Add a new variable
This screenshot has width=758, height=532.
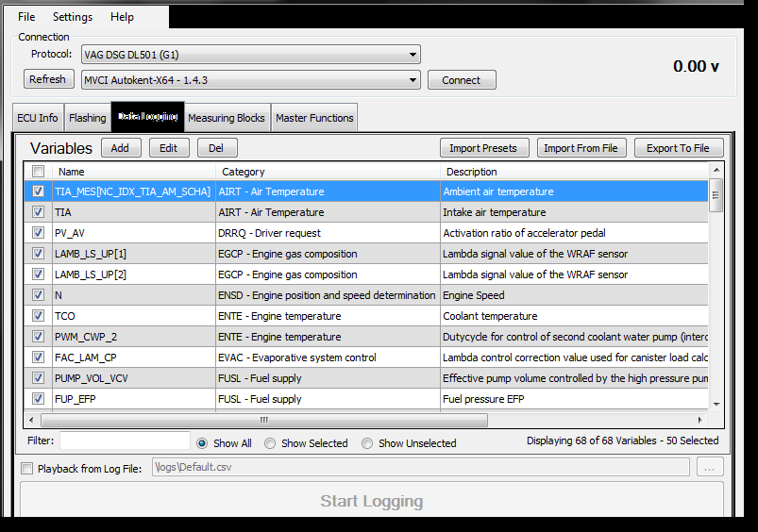click(120, 148)
